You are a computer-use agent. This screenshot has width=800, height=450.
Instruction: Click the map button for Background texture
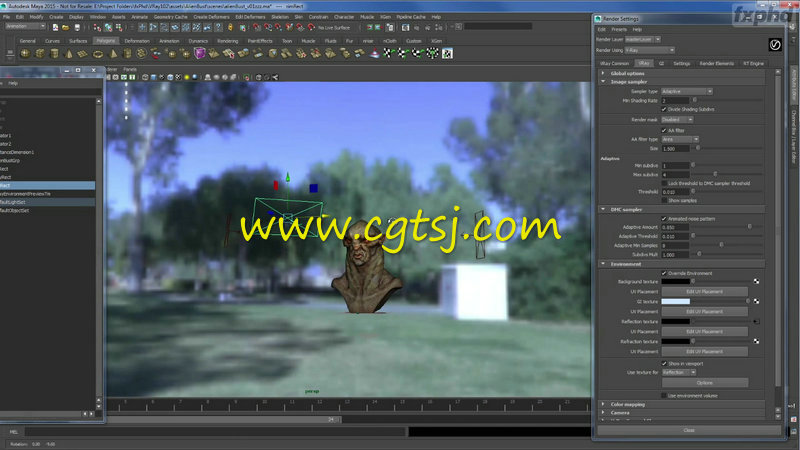[x=756, y=281]
